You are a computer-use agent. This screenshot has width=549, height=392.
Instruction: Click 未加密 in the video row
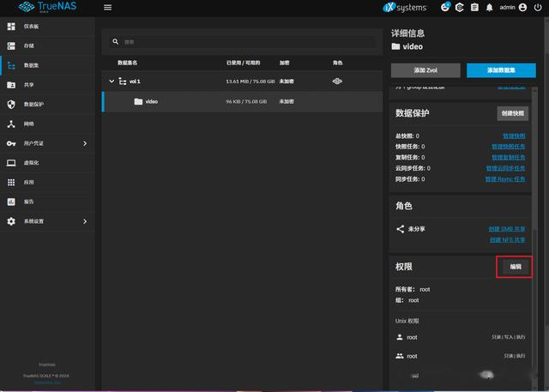coord(287,101)
